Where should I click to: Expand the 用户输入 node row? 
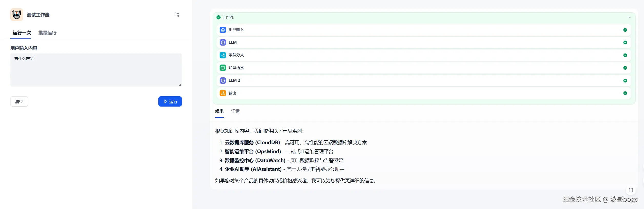tap(424, 30)
